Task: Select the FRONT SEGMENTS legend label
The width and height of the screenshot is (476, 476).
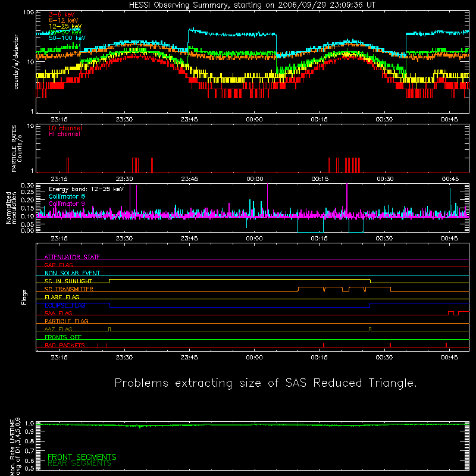Action: click(82, 457)
